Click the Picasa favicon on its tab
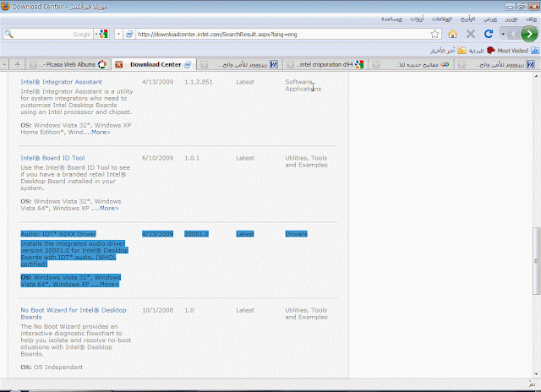 101,64
